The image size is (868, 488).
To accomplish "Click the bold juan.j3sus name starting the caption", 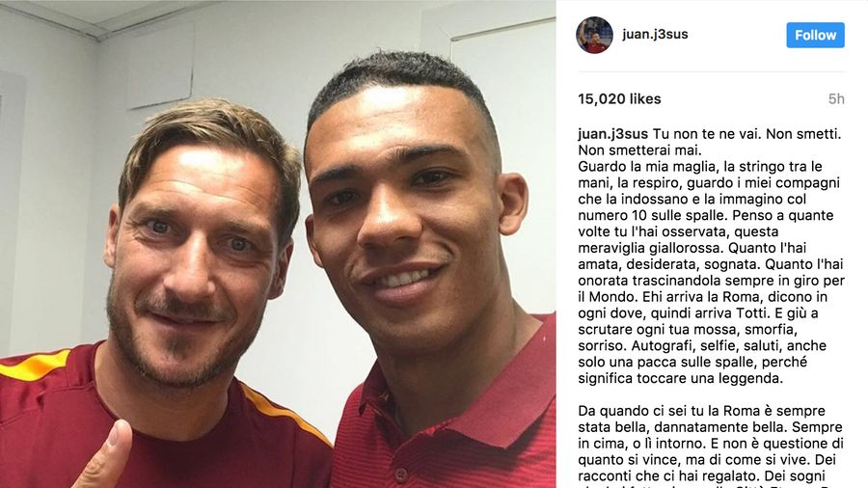I will point(612,134).
